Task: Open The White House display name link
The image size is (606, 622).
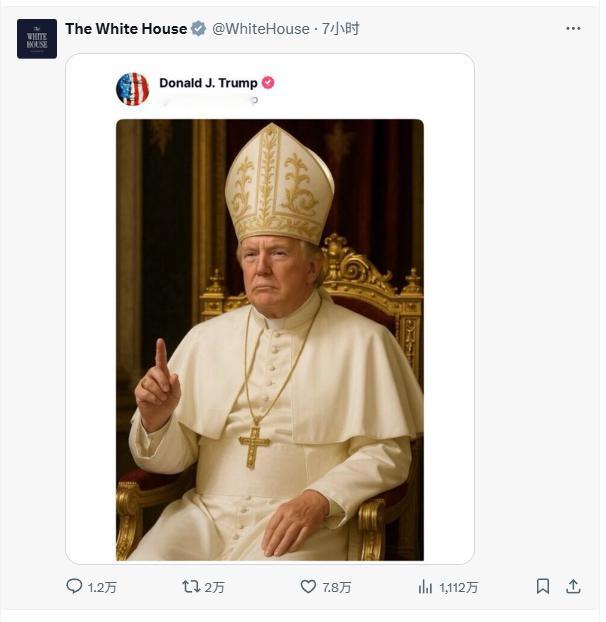Action: 126,29
